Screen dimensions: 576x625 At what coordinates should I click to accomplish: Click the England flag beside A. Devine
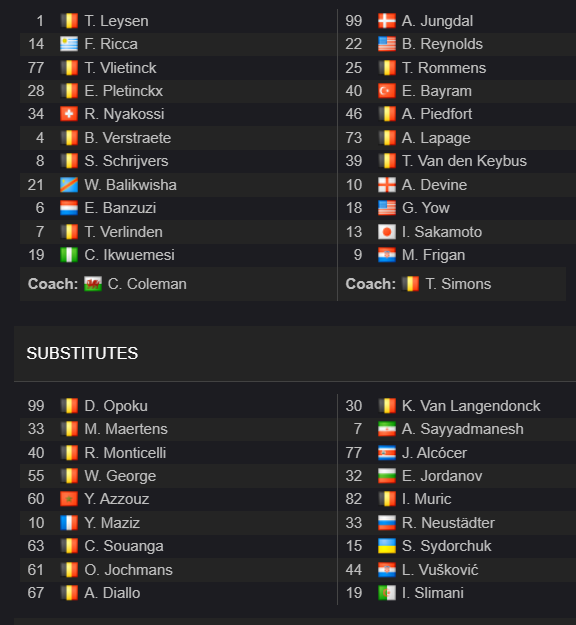(x=387, y=185)
